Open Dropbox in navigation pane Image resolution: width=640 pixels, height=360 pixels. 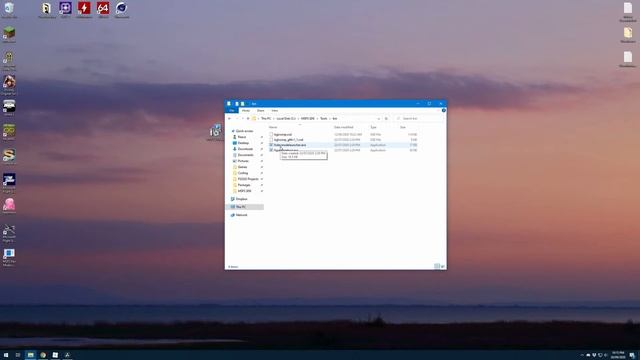241,199
